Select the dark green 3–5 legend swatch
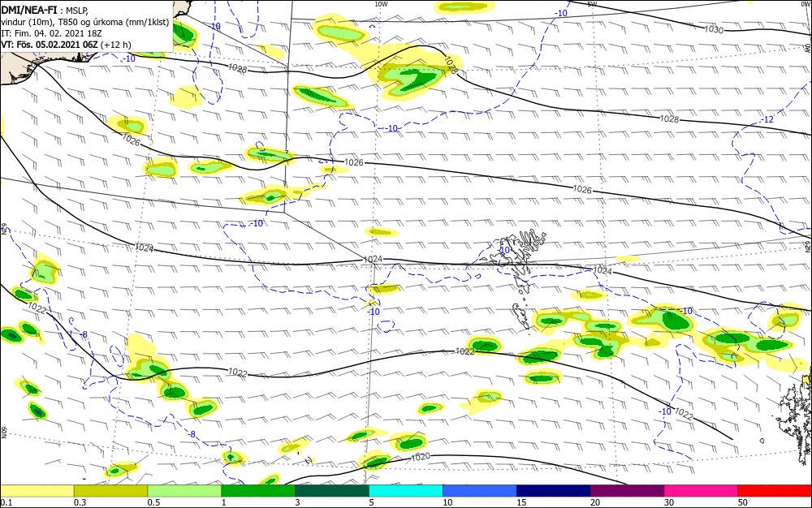This screenshot has height=508, width=812. pos(332,490)
